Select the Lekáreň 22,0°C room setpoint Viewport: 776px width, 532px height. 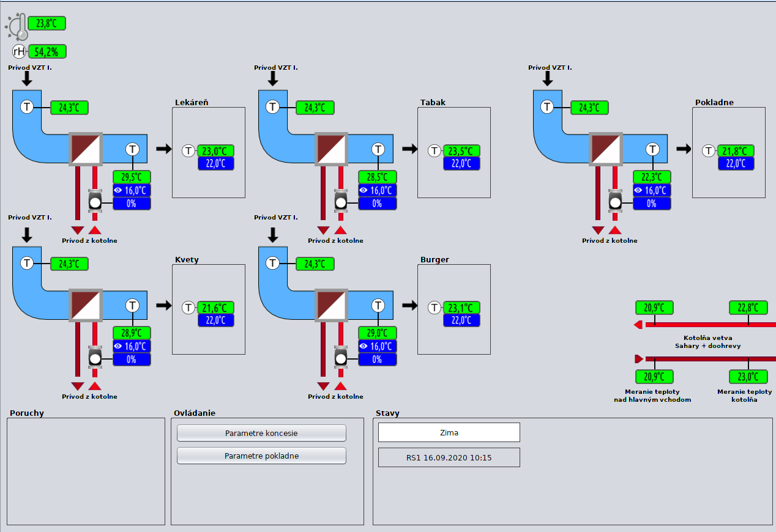pyautogui.click(x=216, y=163)
